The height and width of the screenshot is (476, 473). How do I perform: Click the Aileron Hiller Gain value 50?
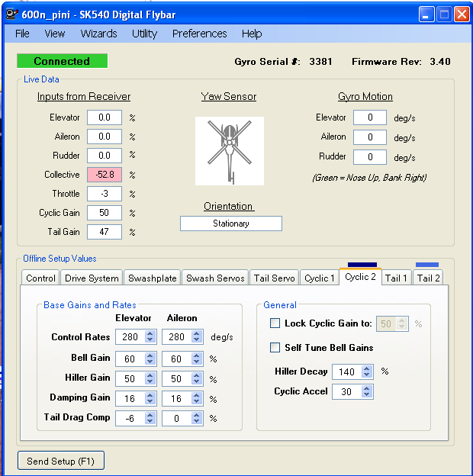pyautogui.click(x=176, y=379)
